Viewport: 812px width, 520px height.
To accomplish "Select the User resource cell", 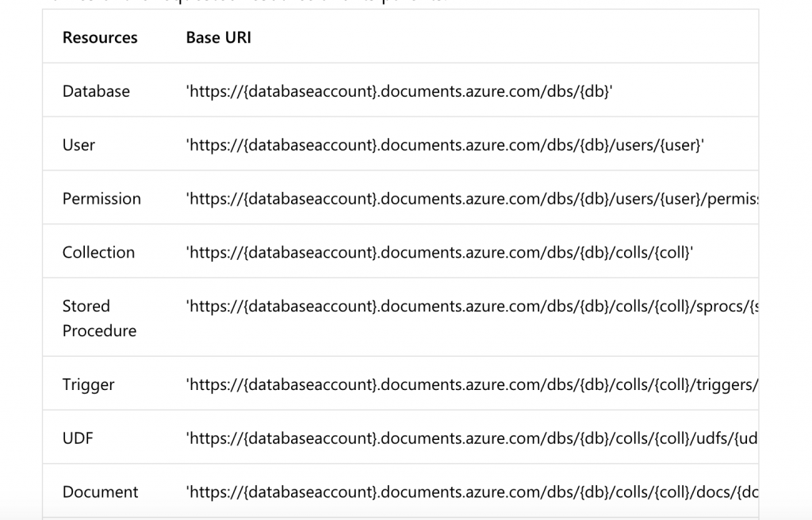I will (79, 145).
